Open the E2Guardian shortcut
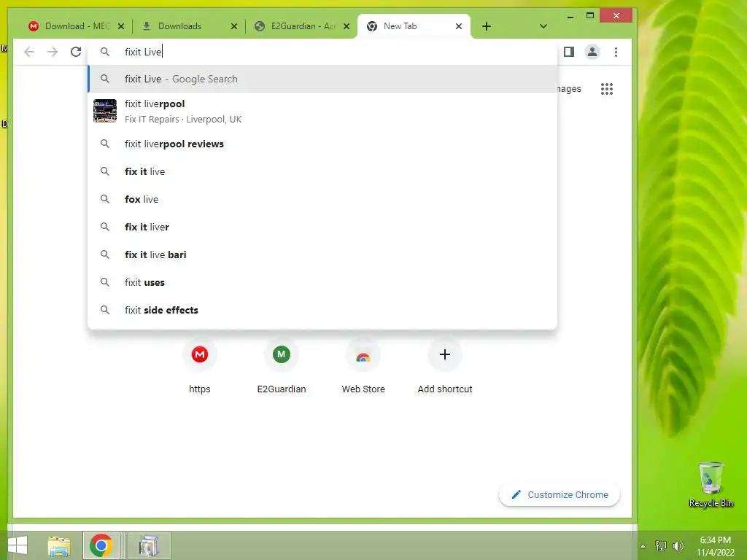 pyautogui.click(x=281, y=367)
